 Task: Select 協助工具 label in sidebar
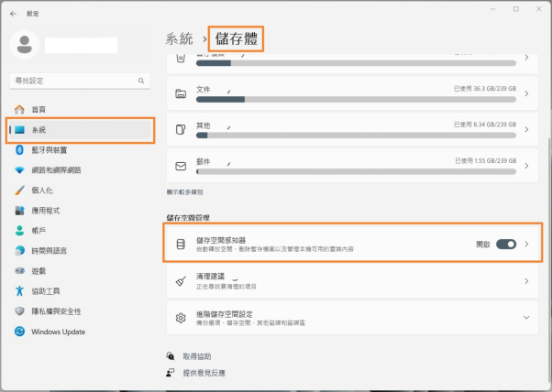46,291
